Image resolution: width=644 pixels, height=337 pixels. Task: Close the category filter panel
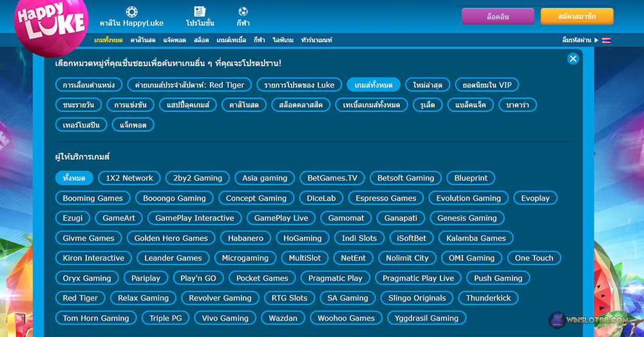pyautogui.click(x=573, y=59)
